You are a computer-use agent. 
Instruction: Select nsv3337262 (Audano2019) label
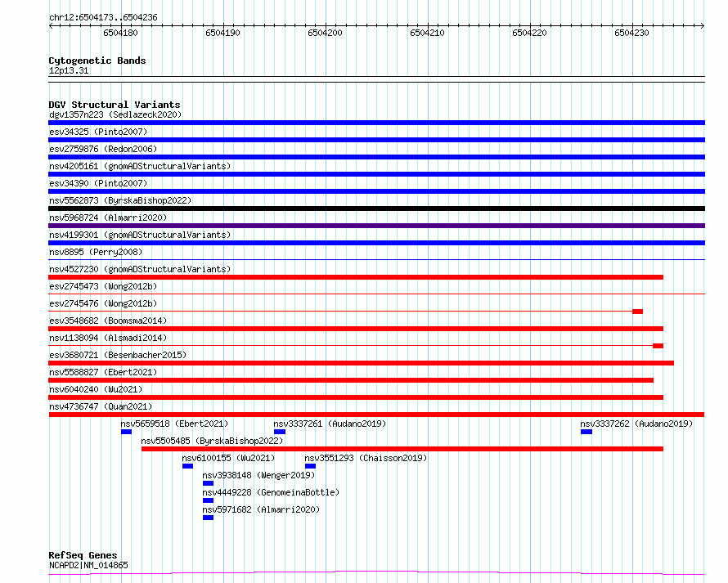point(636,424)
